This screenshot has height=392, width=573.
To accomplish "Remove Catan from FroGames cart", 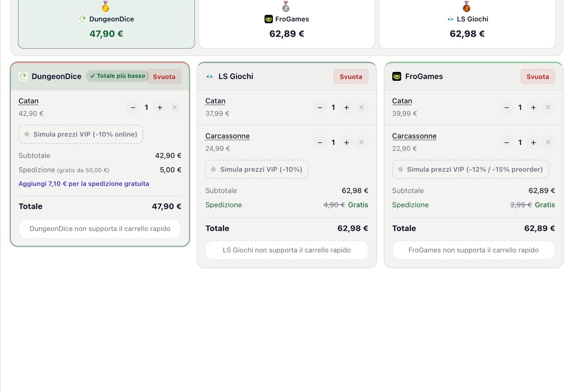I will click(548, 107).
